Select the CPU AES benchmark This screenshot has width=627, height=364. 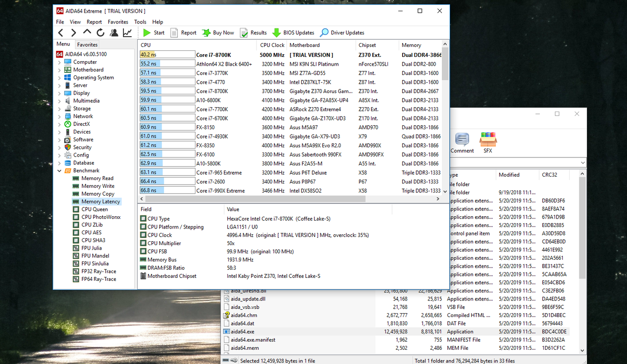point(92,232)
